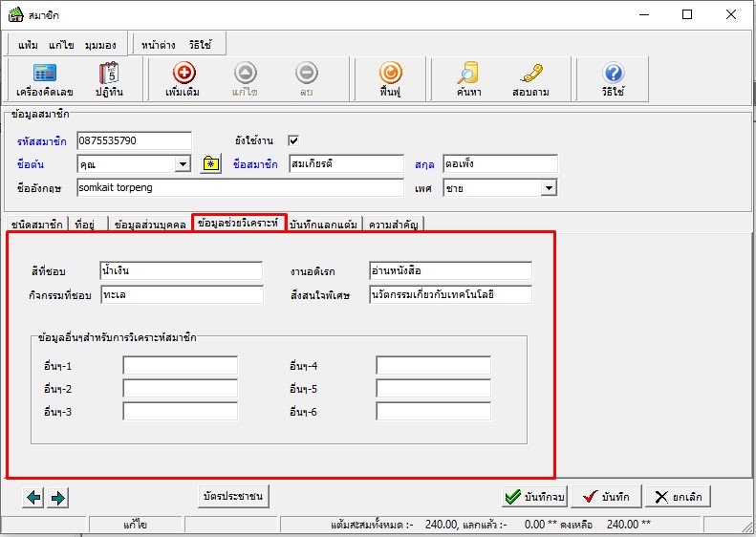Go to next record with right arrow
The width and height of the screenshot is (756, 537).
pyautogui.click(x=57, y=497)
